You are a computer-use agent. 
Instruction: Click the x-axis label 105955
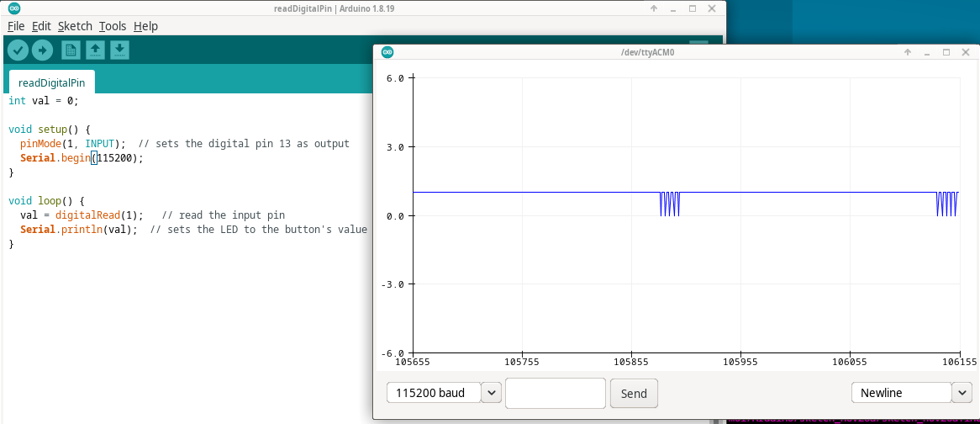tap(740, 362)
